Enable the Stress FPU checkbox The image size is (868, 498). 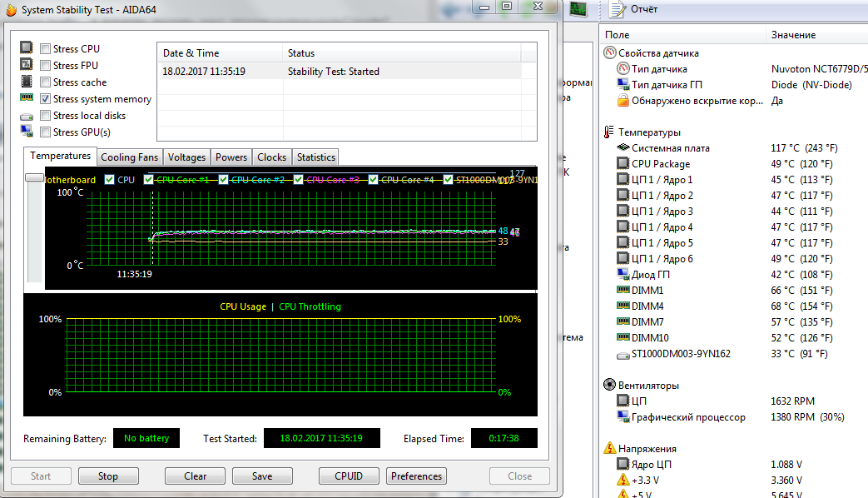tap(46, 65)
